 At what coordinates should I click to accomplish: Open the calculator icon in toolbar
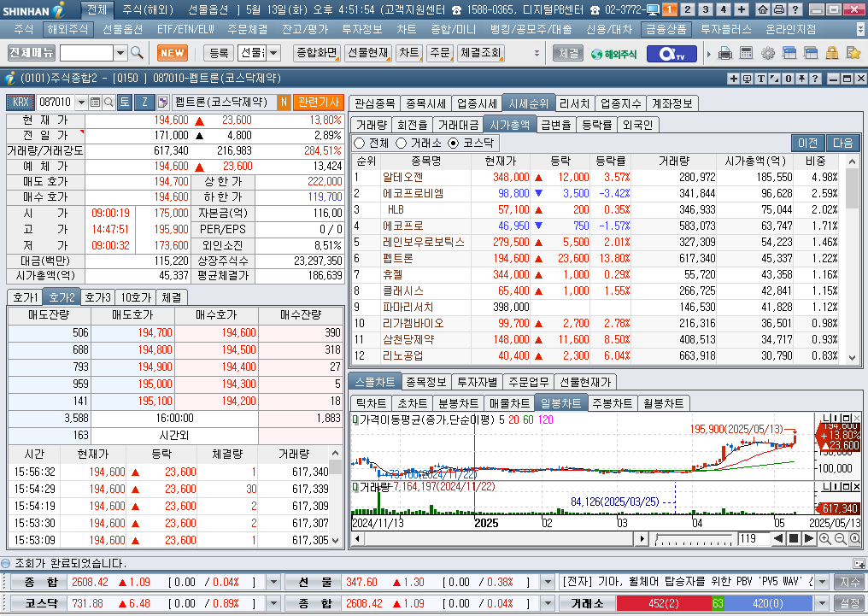coord(746,53)
